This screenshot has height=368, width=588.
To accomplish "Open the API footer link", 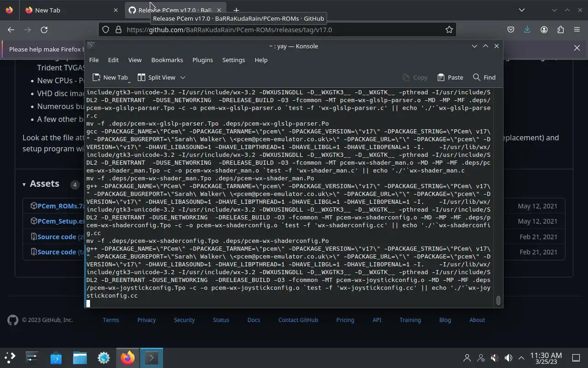I will (x=377, y=320).
